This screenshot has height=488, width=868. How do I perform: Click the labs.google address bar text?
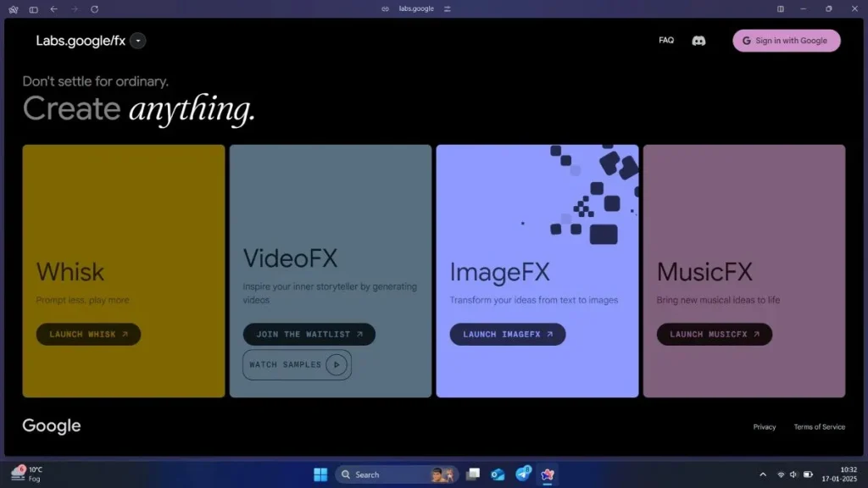(416, 8)
